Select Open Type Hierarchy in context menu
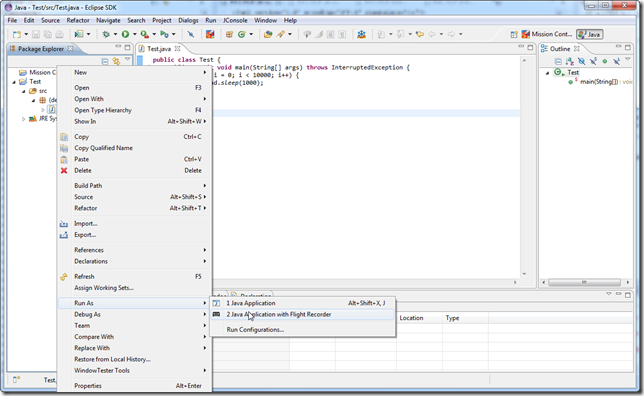 [134, 110]
